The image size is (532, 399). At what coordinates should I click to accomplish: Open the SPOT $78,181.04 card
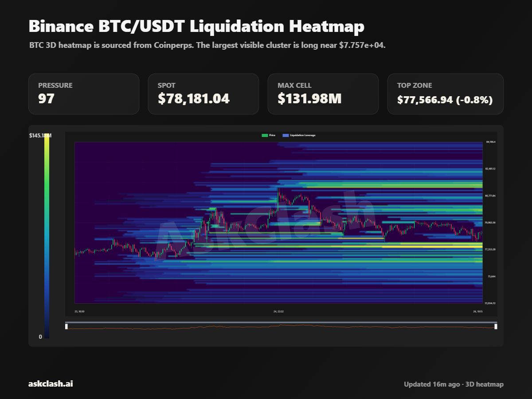[x=203, y=94]
